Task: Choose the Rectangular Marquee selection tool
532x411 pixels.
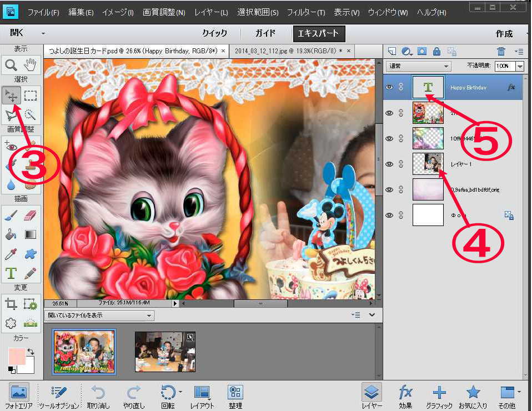Action: (31, 95)
